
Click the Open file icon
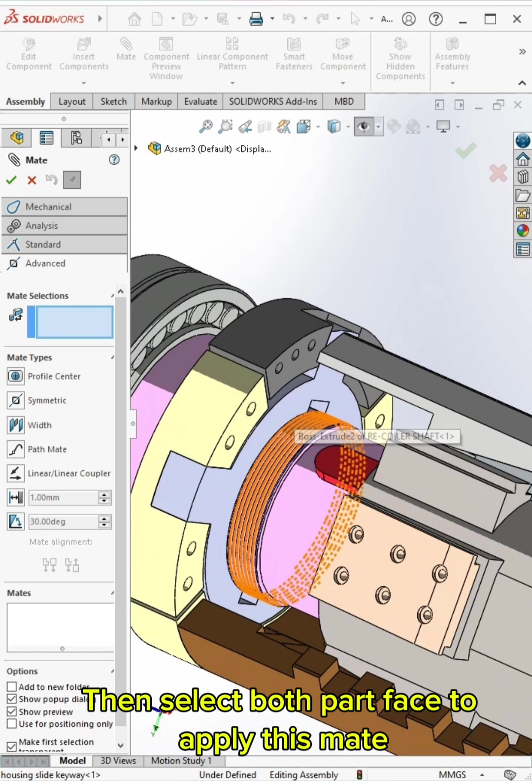(190, 19)
